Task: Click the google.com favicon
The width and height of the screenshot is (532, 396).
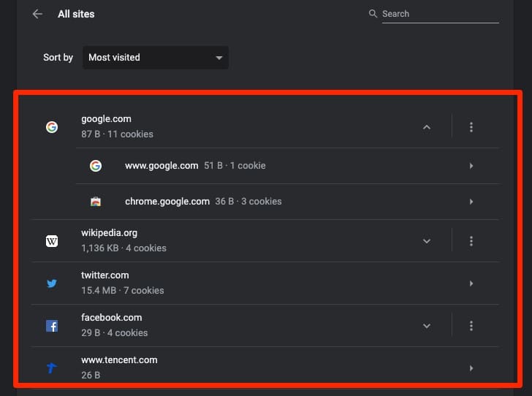Action: click(52, 127)
